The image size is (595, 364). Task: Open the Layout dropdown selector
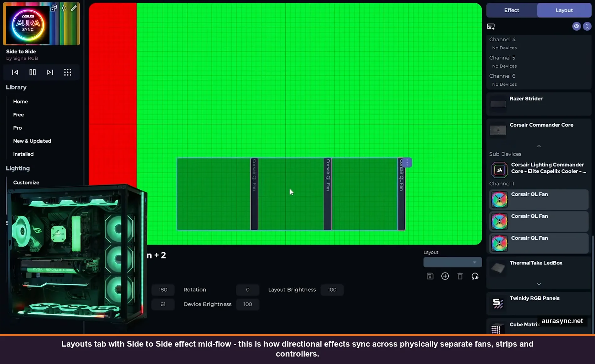click(x=453, y=262)
